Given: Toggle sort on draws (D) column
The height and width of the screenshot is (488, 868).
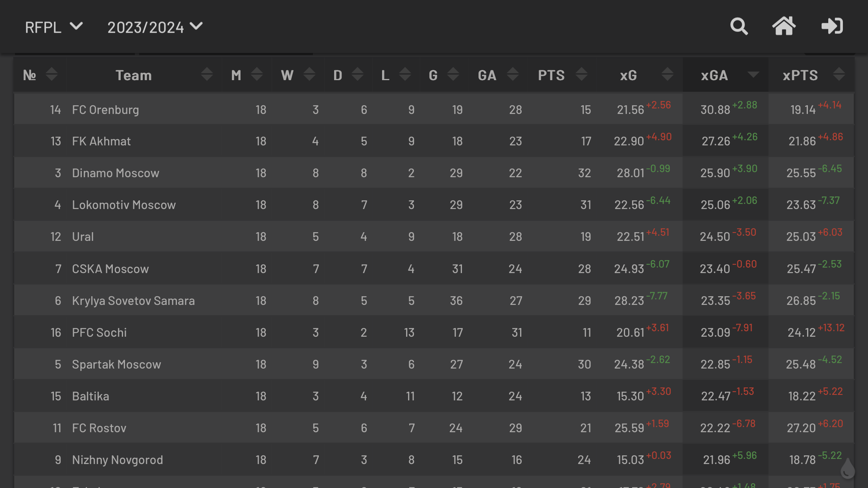Looking at the screenshot, I should pos(357,75).
